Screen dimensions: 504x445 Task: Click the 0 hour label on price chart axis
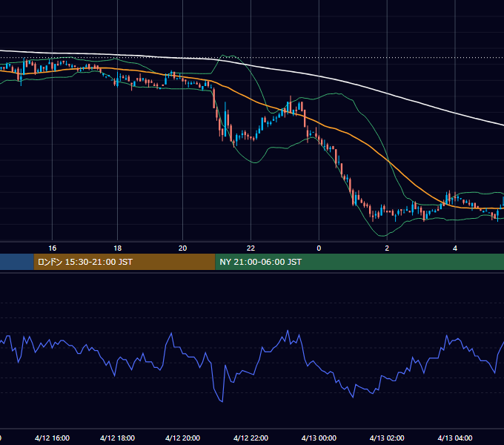point(319,248)
